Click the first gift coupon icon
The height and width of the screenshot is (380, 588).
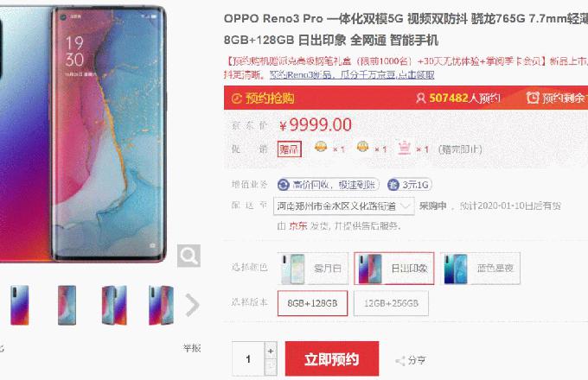321,146
